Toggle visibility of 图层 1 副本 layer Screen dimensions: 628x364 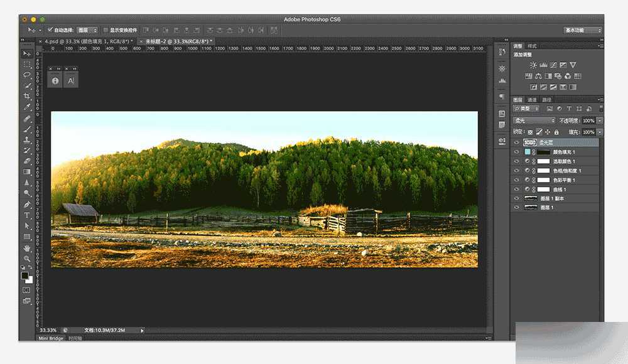point(516,198)
